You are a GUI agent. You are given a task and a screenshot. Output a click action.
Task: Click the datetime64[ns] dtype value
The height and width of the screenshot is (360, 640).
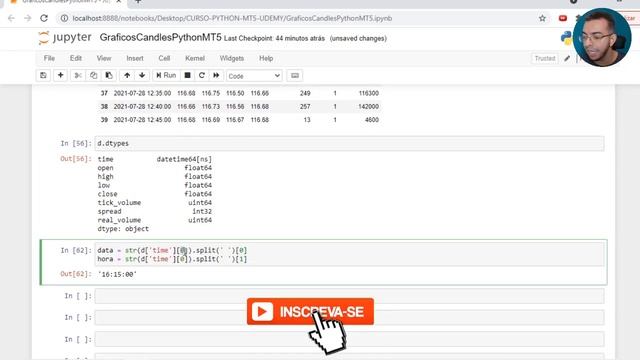click(x=184, y=159)
